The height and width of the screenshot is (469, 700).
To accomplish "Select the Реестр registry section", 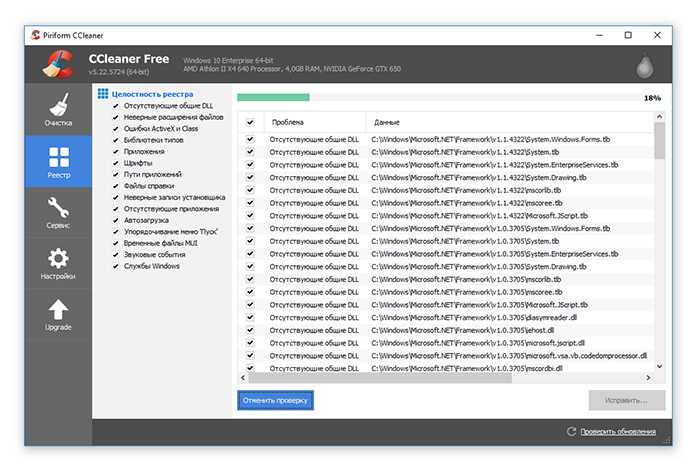I will click(58, 162).
